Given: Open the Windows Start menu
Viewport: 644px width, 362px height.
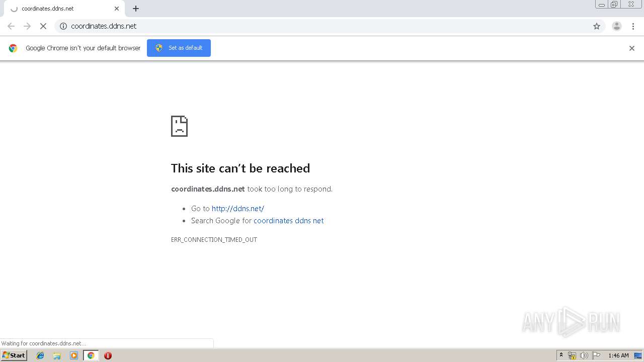Looking at the screenshot, I should pyautogui.click(x=14, y=355).
